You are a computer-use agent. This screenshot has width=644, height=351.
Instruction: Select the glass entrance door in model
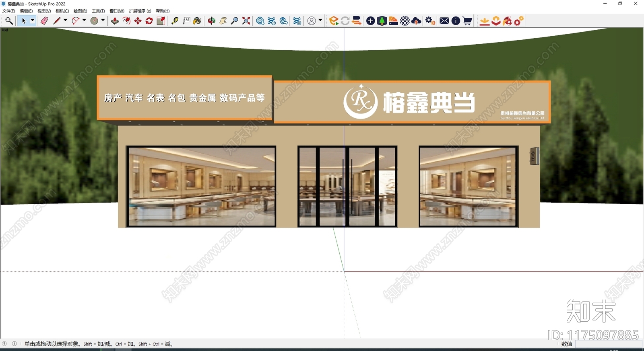click(347, 187)
